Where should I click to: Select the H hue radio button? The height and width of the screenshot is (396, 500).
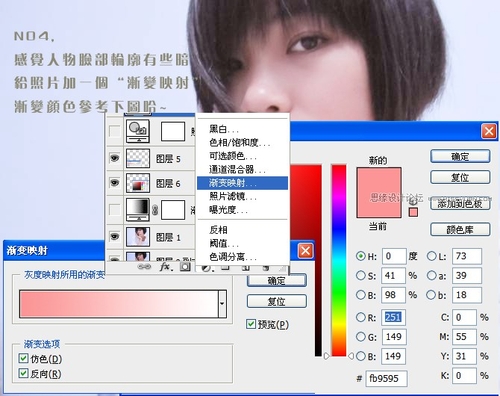point(360,256)
